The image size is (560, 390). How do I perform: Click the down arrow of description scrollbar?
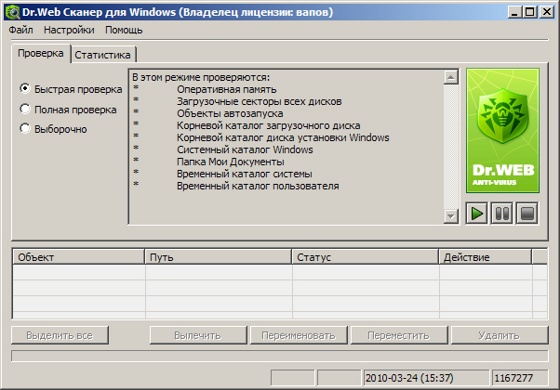tap(451, 216)
